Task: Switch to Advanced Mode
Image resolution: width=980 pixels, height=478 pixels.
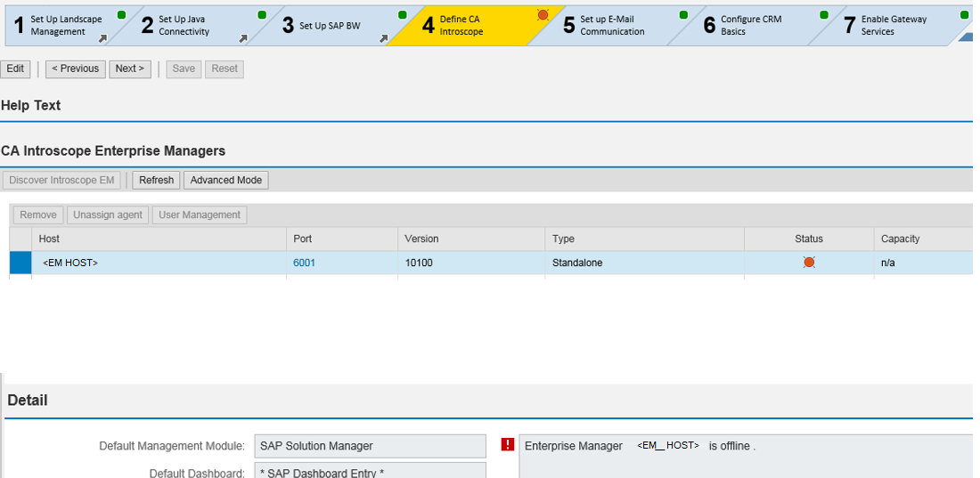Action: pyautogui.click(x=226, y=180)
